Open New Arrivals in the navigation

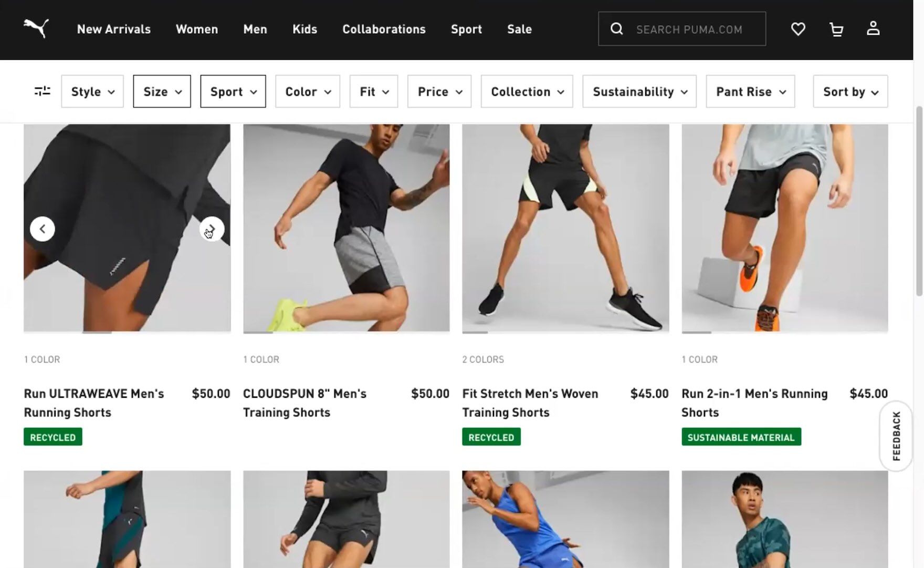coord(114,29)
